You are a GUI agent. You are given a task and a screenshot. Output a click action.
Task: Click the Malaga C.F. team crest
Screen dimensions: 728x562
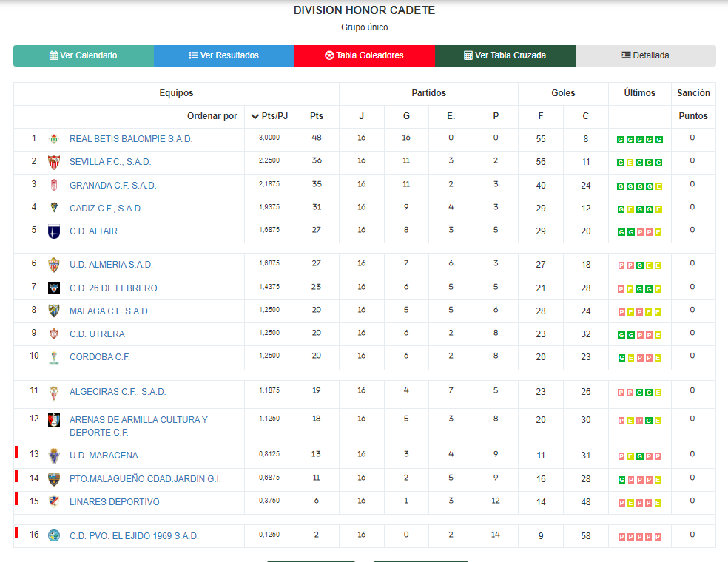[54, 311]
